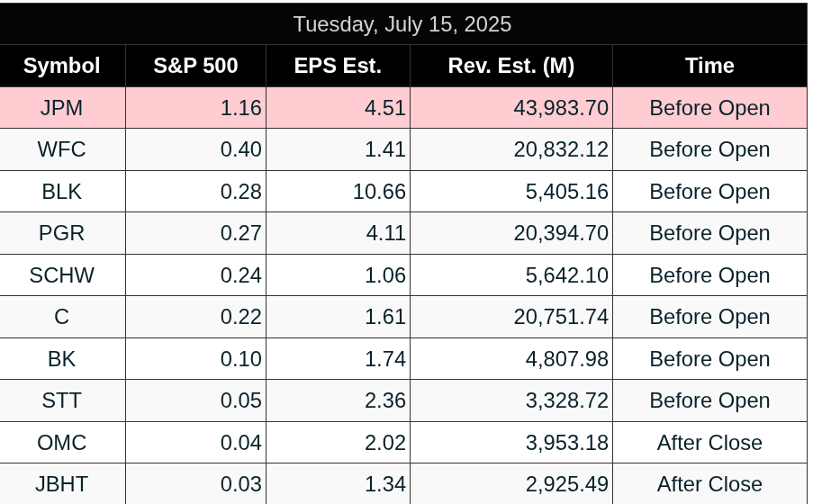This screenshot has height=504, width=813.
Task: Click SCHW's EPS estimate 1.06
Action: [385, 274]
